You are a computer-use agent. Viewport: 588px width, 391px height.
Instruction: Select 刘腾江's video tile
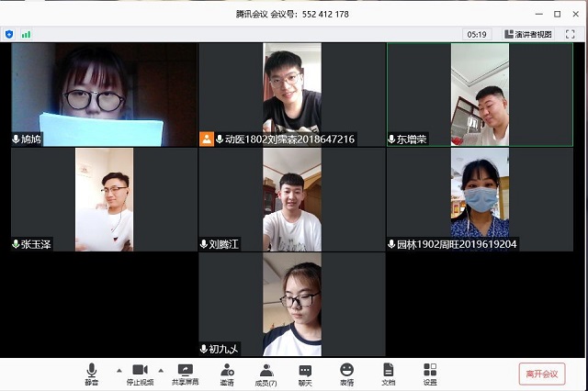(x=292, y=199)
